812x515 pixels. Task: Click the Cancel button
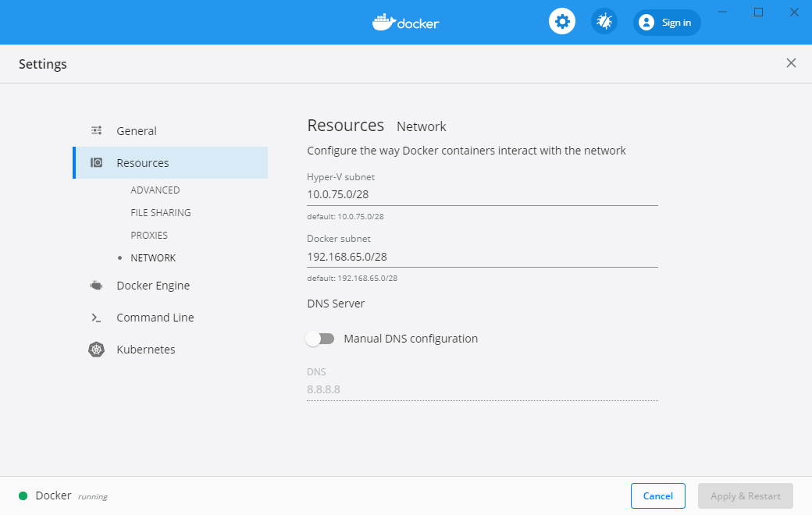657,495
